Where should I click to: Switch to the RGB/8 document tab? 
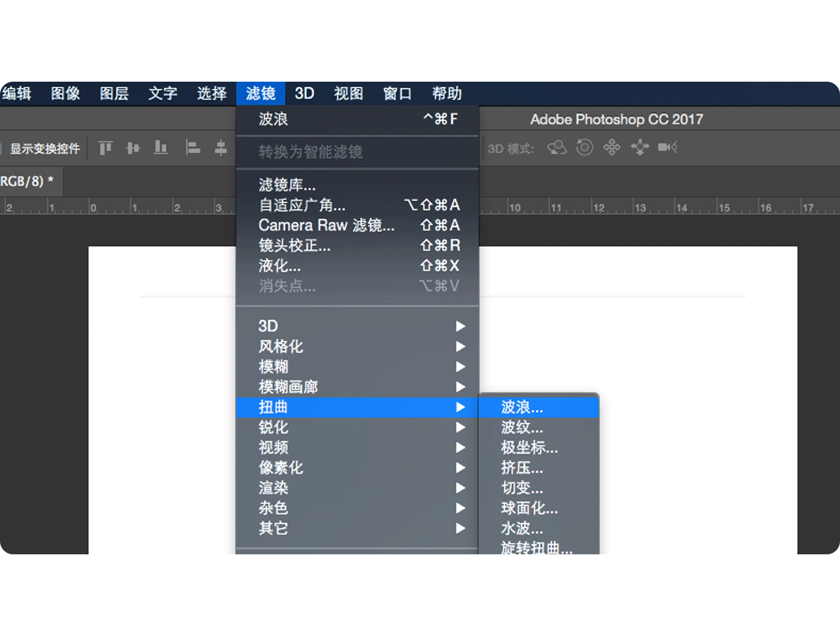(x=31, y=181)
